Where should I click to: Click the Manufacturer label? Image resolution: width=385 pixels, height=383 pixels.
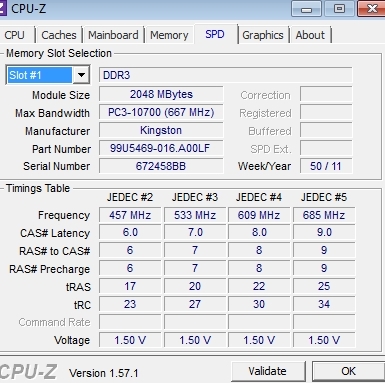(x=58, y=131)
